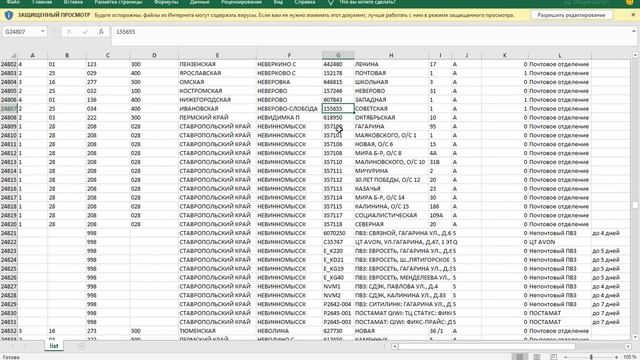640x360 pixels.
Task: Click cell with СОЦИАЛИСТИЧЕСКАЯ
Action: [391, 215]
